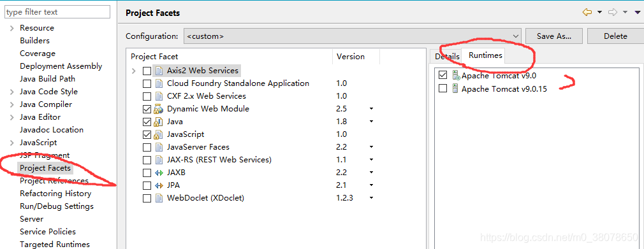Check the JavaServer Faces checkbox
644x249 pixels.
coord(147,147)
